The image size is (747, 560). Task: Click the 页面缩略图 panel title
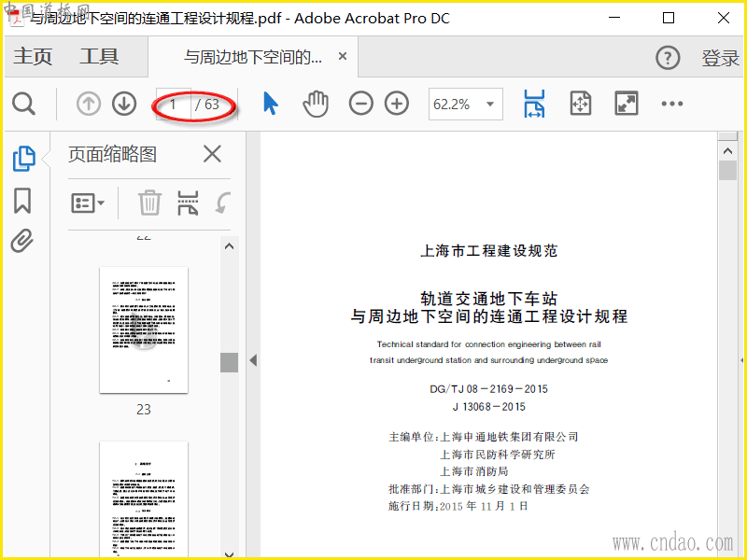coord(112,154)
